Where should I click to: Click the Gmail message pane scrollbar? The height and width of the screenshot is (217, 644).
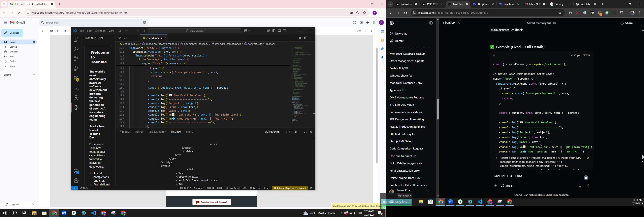pyautogui.click(x=377, y=105)
